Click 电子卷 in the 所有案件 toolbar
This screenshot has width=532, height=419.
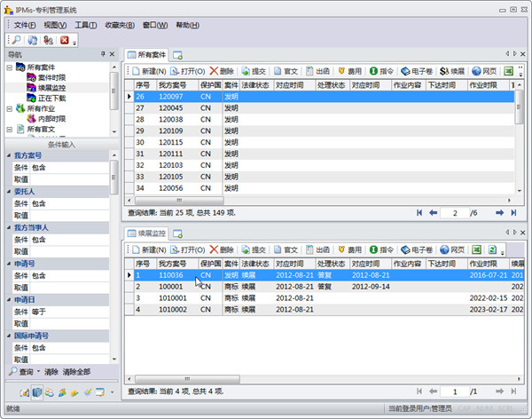[x=417, y=71]
